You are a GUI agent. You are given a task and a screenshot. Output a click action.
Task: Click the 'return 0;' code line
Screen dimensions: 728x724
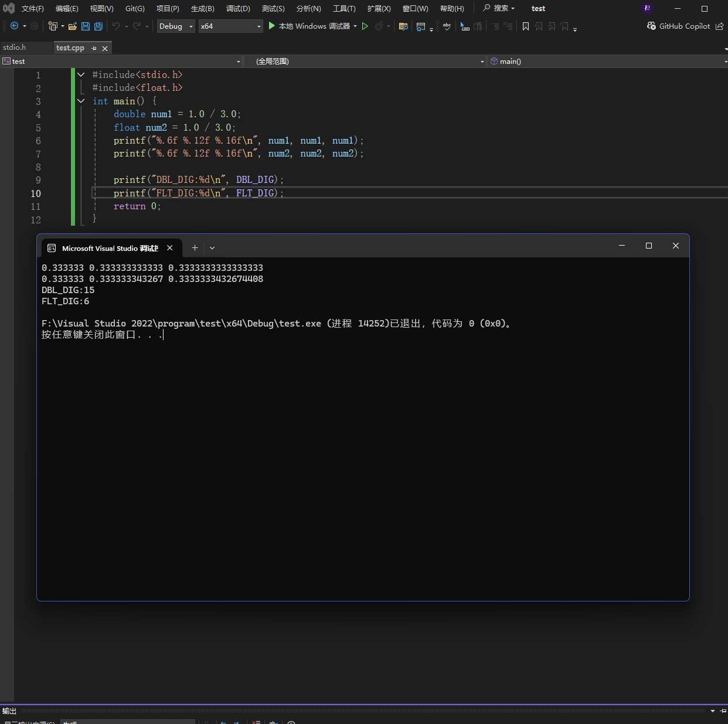click(x=137, y=206)
